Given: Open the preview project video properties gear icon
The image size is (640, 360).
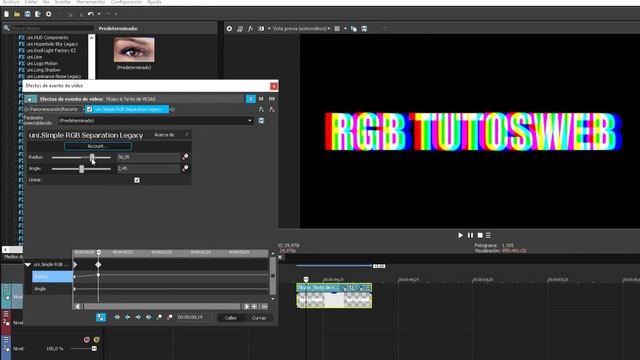Looking at the screenshot, I should pyautogui.click(x=229, y=29).
